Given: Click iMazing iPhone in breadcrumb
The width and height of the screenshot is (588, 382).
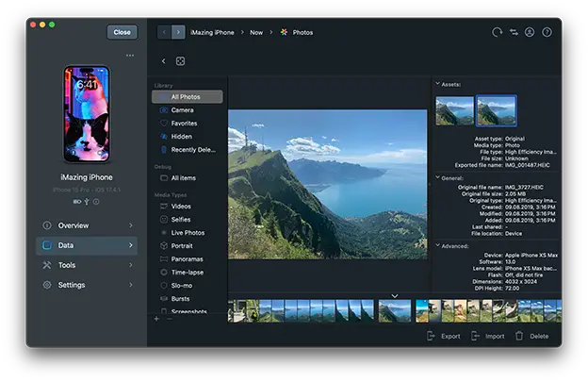Looking at the screenshot, I should point(212,32).
